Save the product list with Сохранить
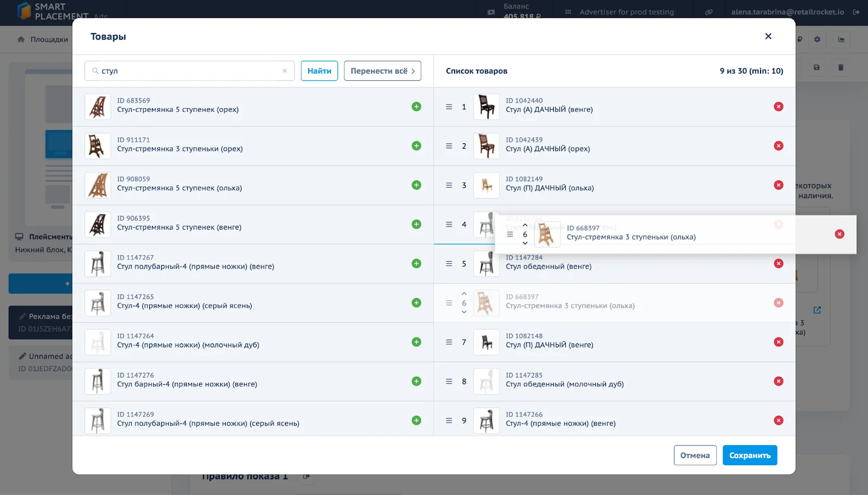Viewport: 868px width, 495px height. pyautogui.click(x=749, y=455)
